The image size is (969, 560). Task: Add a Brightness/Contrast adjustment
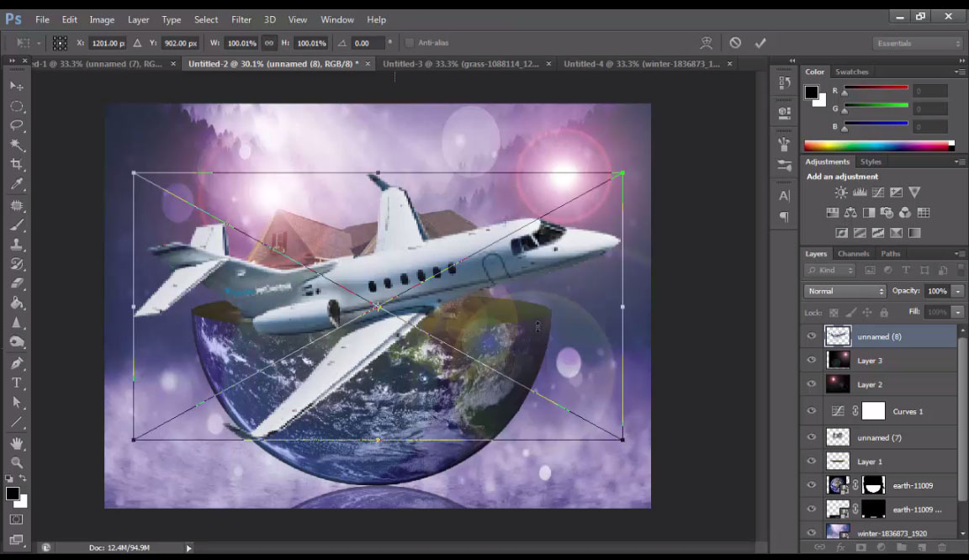(840, 193)
